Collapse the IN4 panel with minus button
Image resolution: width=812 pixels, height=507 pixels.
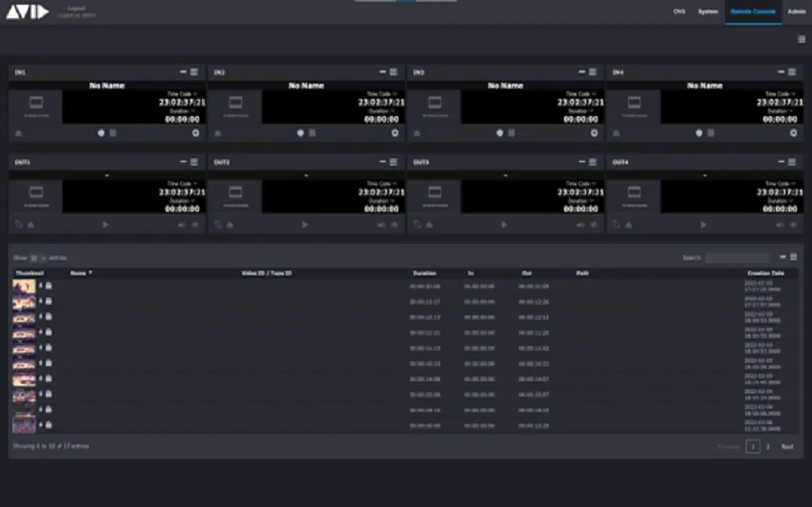click(x=782, y=72)
